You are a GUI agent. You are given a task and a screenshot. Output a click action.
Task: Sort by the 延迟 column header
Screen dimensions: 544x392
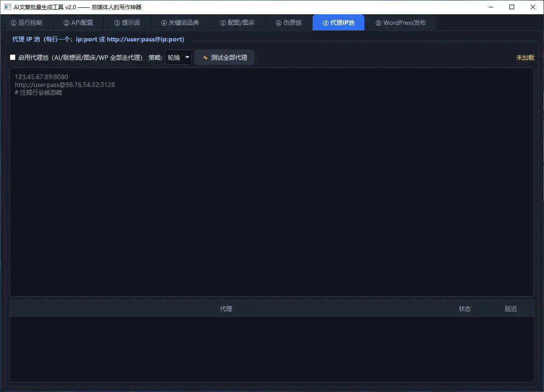click(x=511, y=308)
